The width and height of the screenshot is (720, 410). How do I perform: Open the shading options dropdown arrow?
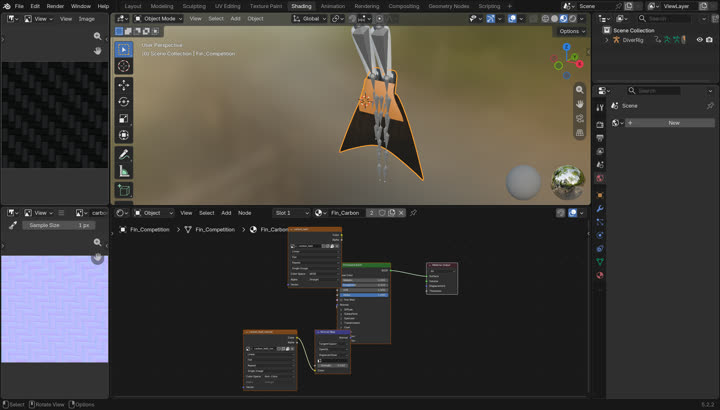[x=582, y=19]
